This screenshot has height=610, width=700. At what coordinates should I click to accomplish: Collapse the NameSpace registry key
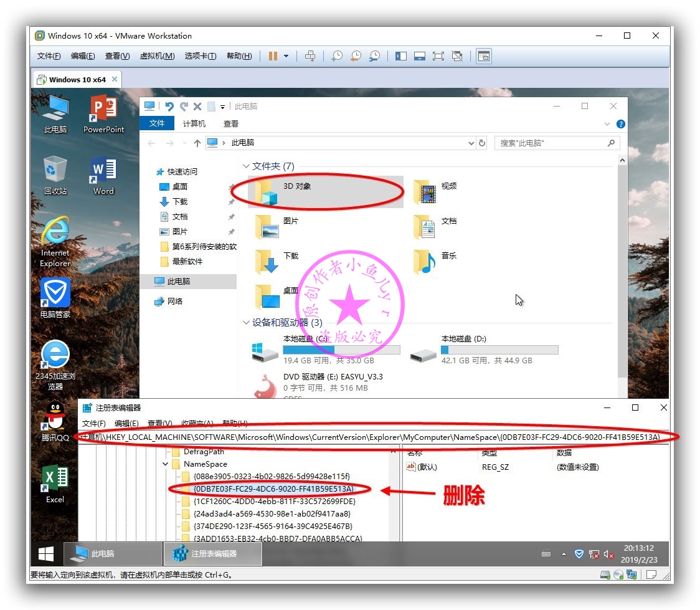(x=165, y=464)
